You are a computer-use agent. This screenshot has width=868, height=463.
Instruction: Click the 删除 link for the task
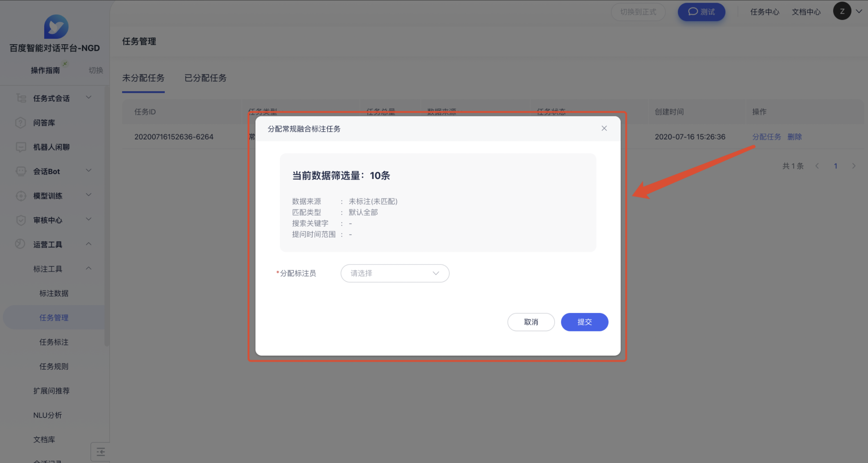coord(794,137)
